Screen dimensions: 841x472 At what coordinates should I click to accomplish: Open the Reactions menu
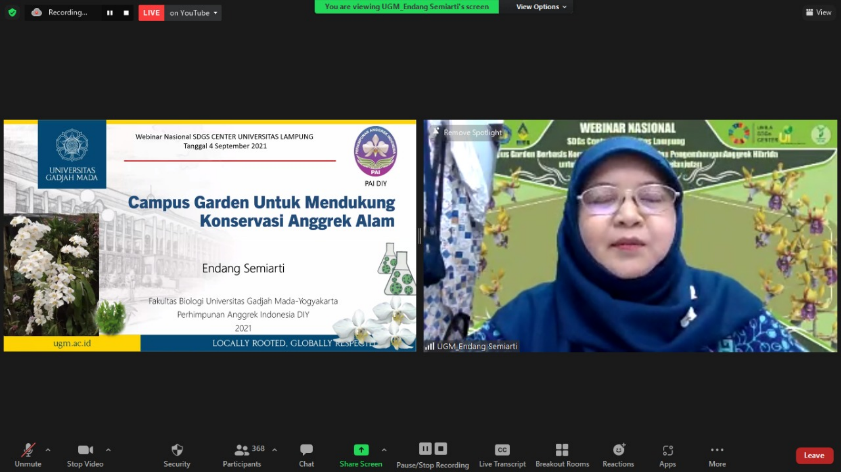point(618,453)
